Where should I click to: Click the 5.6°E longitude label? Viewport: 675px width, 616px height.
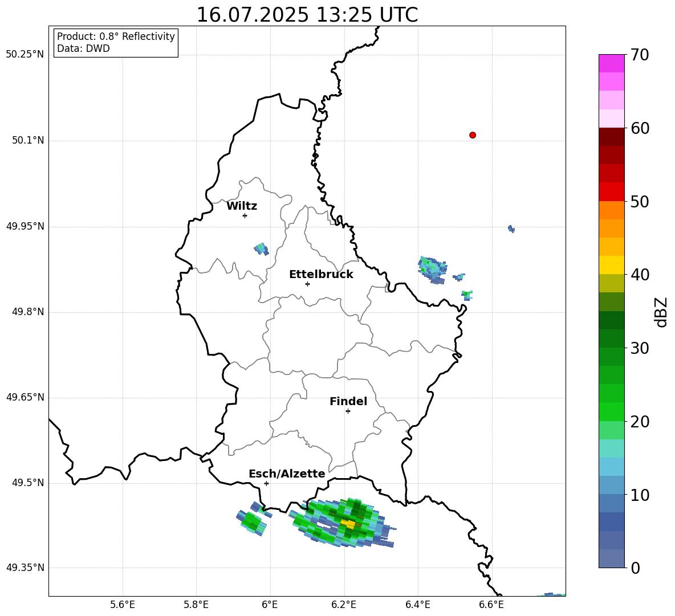point(122,605)
